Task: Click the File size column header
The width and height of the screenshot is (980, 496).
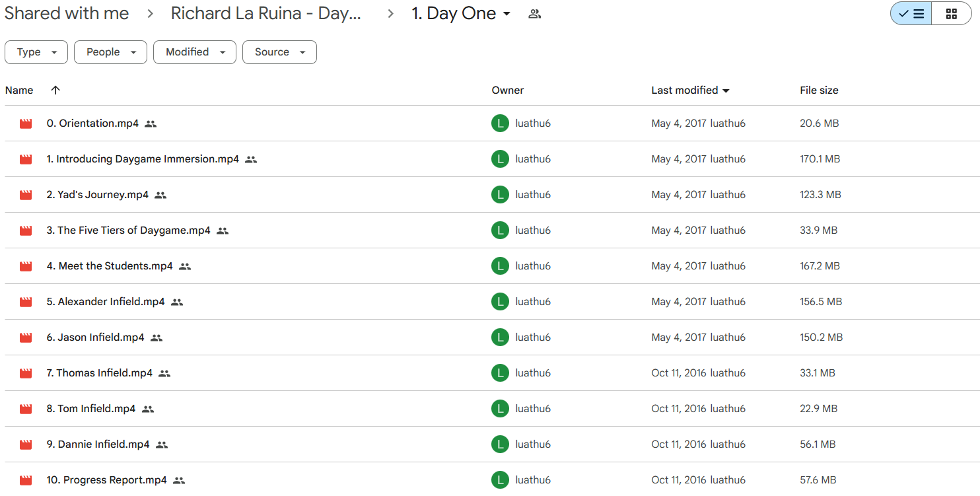Action: click(819, 90)
